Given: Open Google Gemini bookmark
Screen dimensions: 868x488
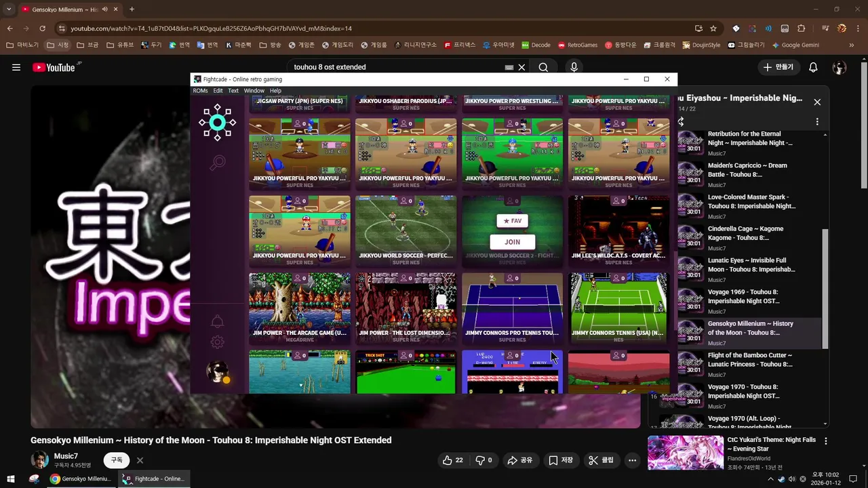Looking at the screenshot, I should click(795, 45).
